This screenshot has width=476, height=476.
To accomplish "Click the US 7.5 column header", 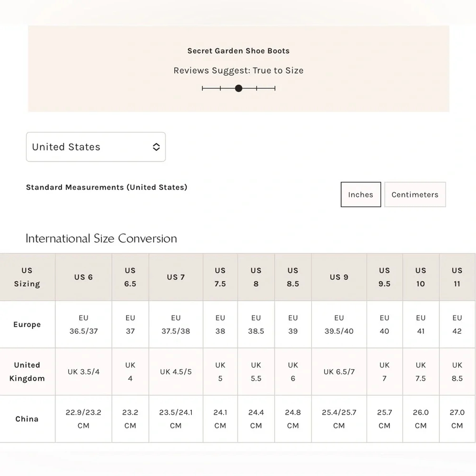I will click(x=220, y=277).
